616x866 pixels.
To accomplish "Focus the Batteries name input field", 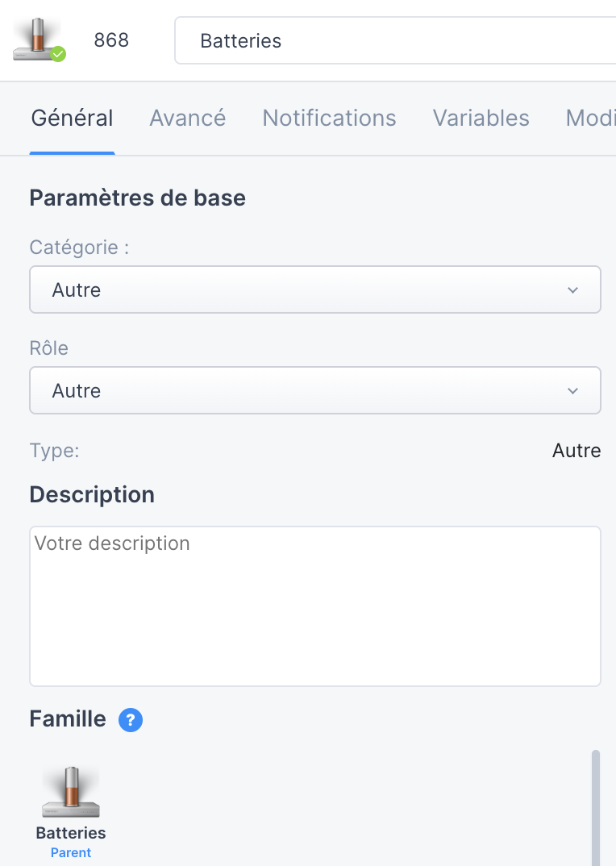I will click(395, 41).
